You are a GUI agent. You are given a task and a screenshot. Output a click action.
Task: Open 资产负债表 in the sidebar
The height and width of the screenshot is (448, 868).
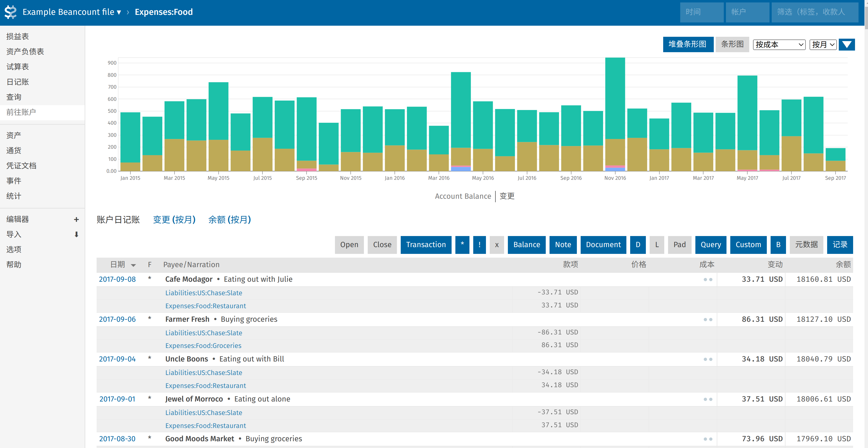tap(25, 51)
